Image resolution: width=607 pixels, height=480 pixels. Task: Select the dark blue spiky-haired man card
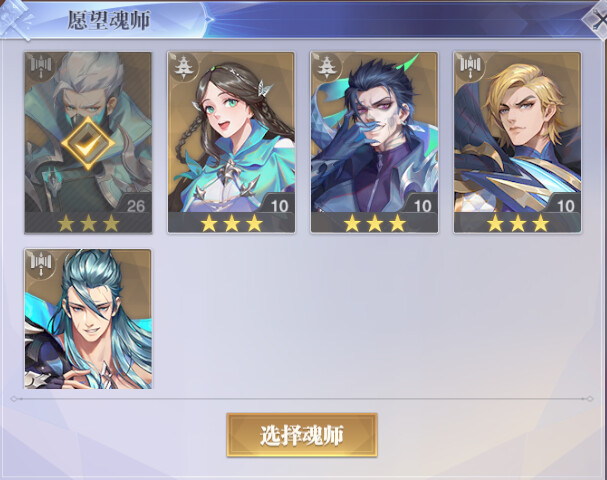[x=374, y=142]
